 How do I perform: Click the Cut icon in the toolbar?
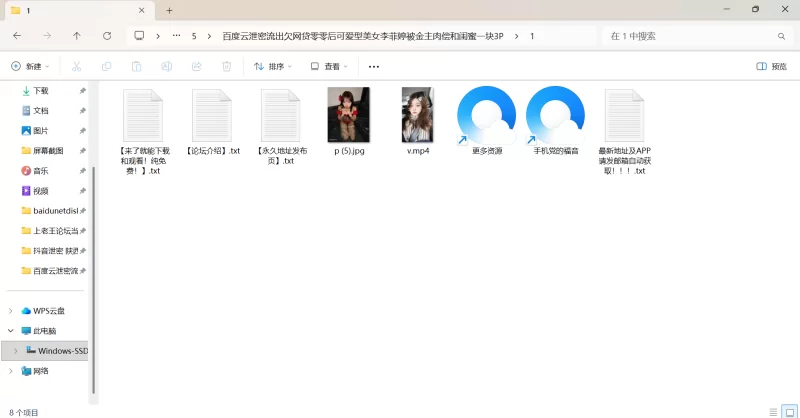click(x=76, y=67)
